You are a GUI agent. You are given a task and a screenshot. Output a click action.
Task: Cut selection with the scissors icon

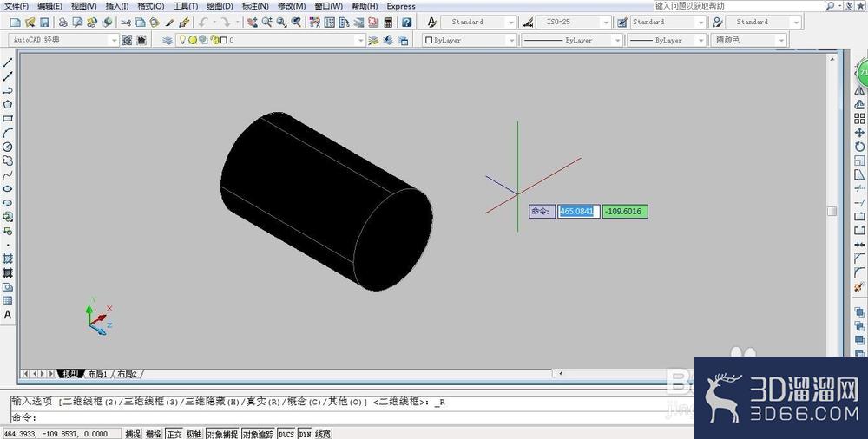pos(126,23)
